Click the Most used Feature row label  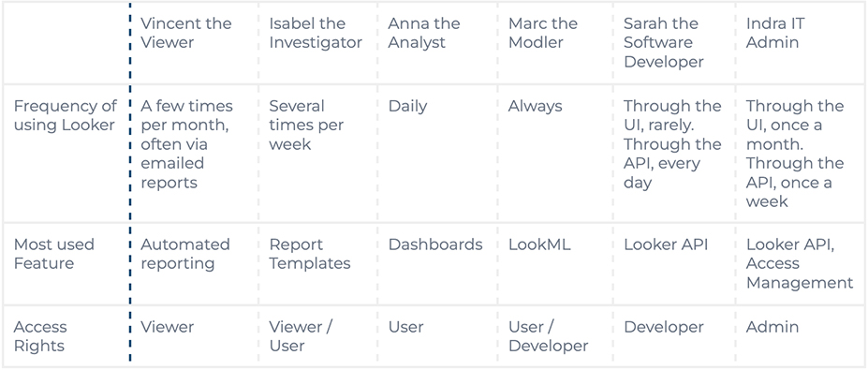(x=53, y=254)
